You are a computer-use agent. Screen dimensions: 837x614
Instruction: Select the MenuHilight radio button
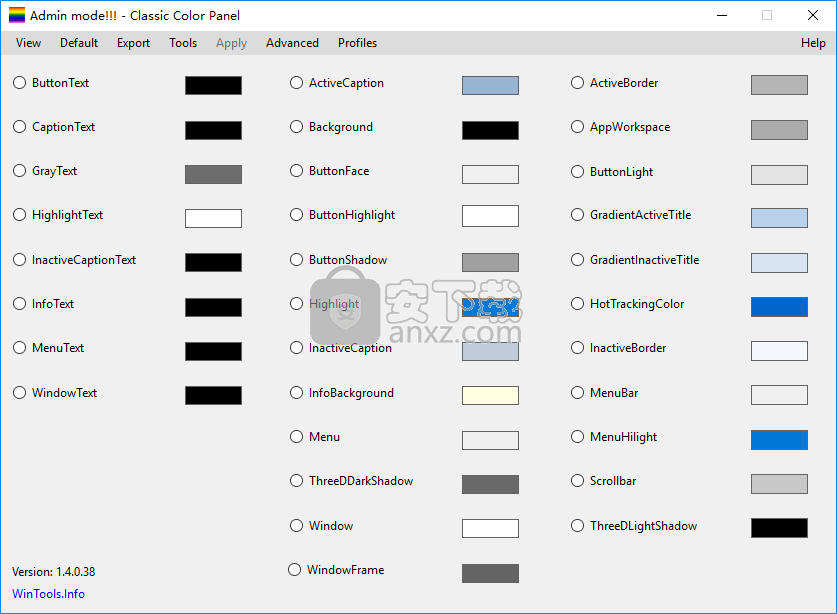[577, 437]
